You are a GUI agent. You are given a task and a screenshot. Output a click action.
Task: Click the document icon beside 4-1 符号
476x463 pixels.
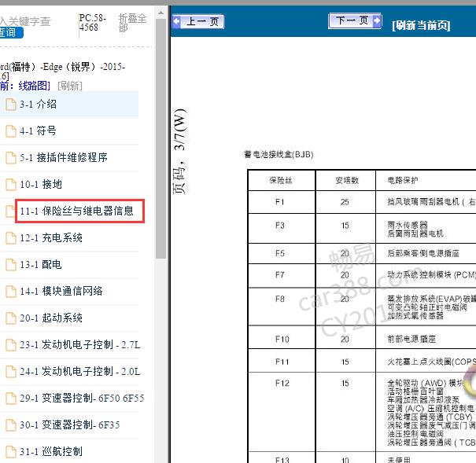tap(11, 131)
